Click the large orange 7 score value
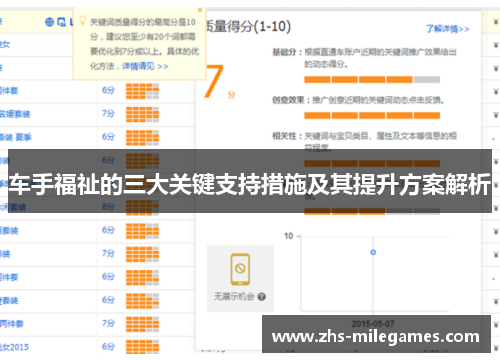The height and width of the screenshot is (362, 500). 214,81
